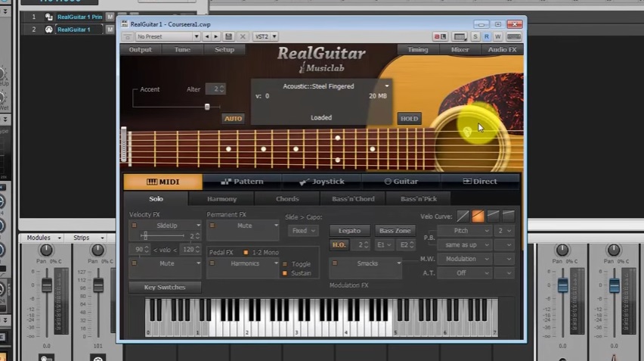Select the Bass'n'Pick sub-tab
644x361 pixels.
tap(419, 198)
